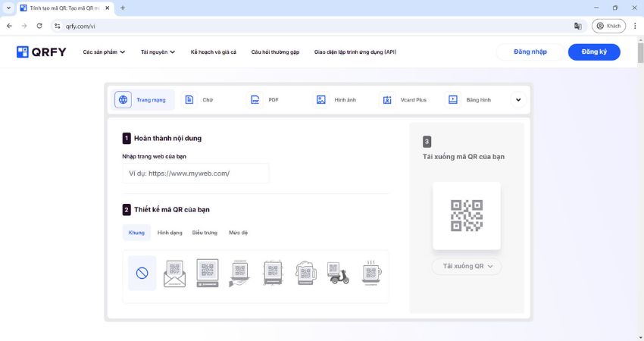
Task: Open the Chrome three-dot menu
Action: click(635, 26)
